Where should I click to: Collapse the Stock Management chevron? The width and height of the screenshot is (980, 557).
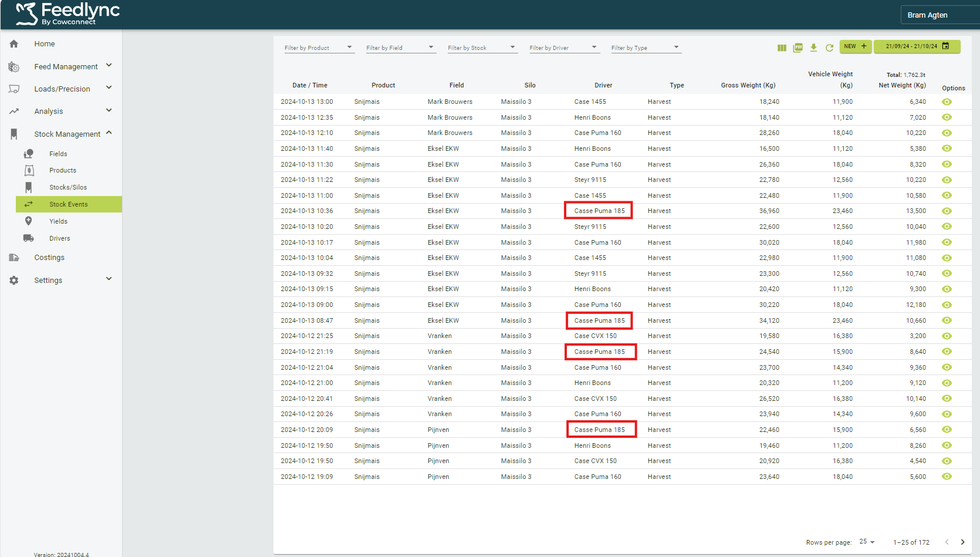pyautogui.click(x=109, y=133)
